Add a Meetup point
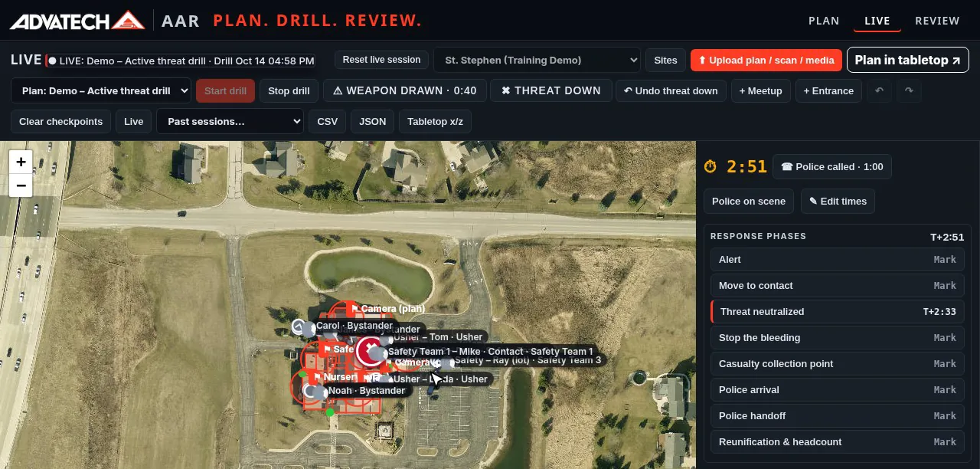Viewport: 980px width, 469px height. point(760,90)
